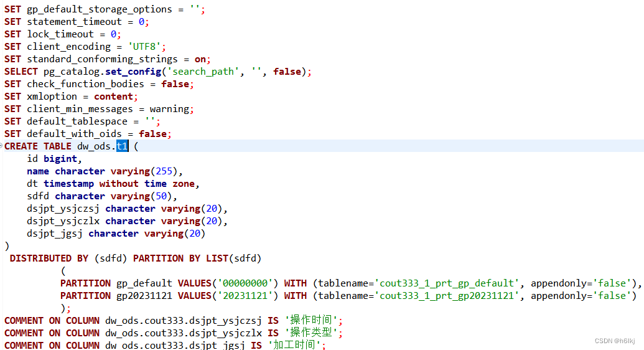Click the '操作类型' comment string
This screenshot has height=350, width=644.
[311, 333]
